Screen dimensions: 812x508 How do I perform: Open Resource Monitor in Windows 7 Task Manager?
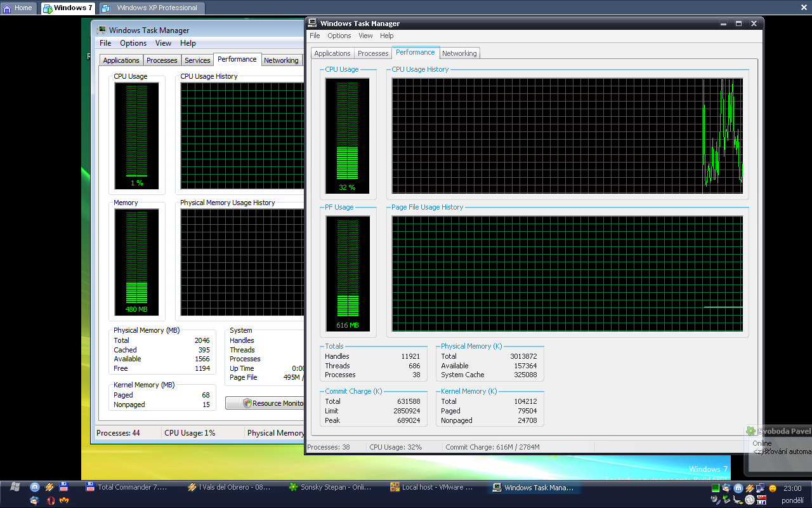click(x=265, y=403)
